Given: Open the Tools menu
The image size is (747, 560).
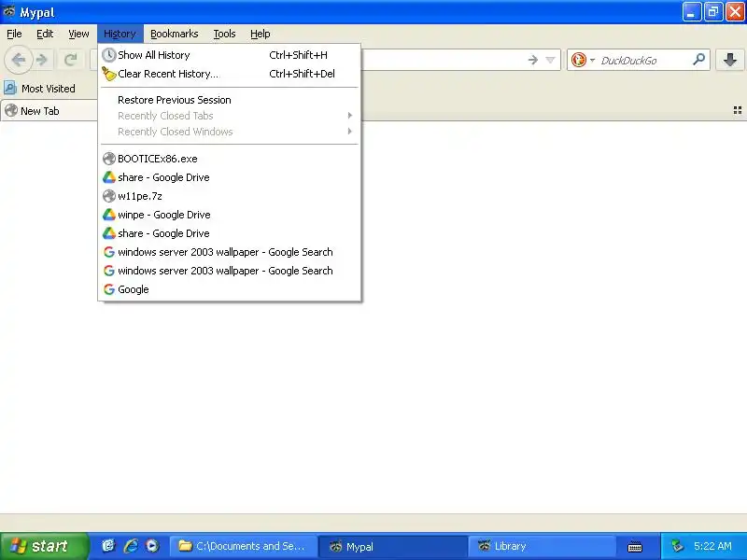Looking at the screenshot, I should 224,34.
